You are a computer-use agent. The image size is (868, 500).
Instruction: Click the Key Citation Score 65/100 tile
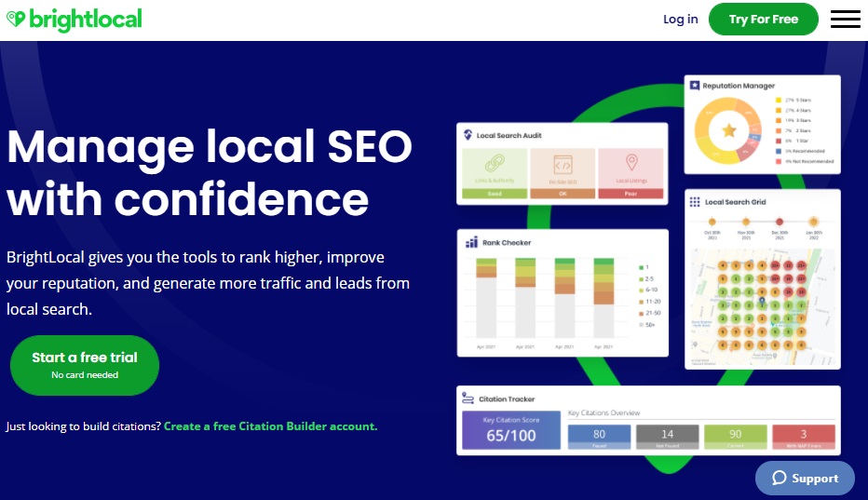pyautogui.click(x=511, y=429)
